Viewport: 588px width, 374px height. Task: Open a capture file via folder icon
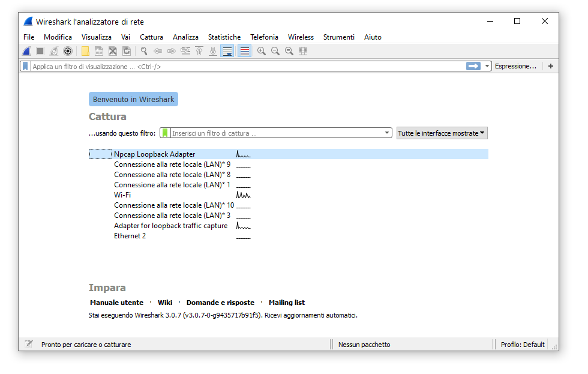(x=85, y=51)
